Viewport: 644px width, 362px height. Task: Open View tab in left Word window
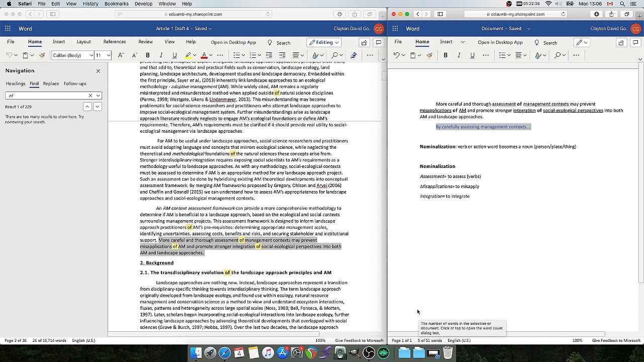tap(170, 42)
